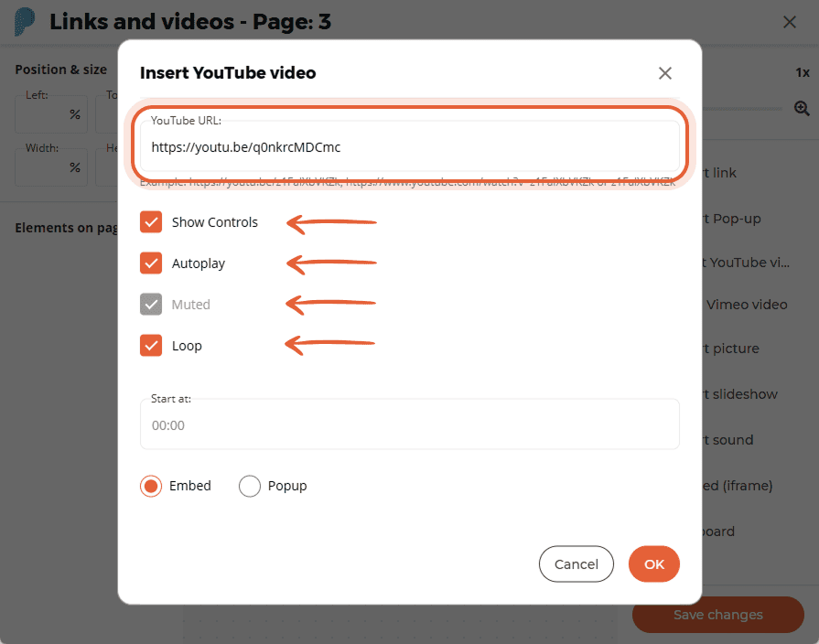Choose the YouTube video option behind dialog

747,263
